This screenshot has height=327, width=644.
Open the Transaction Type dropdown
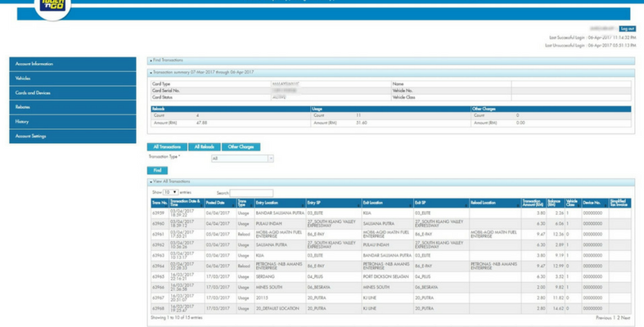tap(242, 159)
